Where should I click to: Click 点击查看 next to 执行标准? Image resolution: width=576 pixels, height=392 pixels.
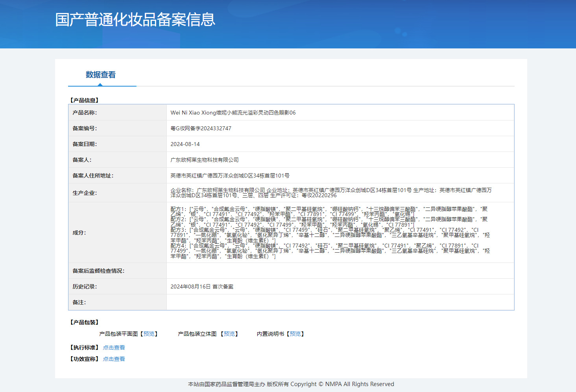tap(114, 348)
